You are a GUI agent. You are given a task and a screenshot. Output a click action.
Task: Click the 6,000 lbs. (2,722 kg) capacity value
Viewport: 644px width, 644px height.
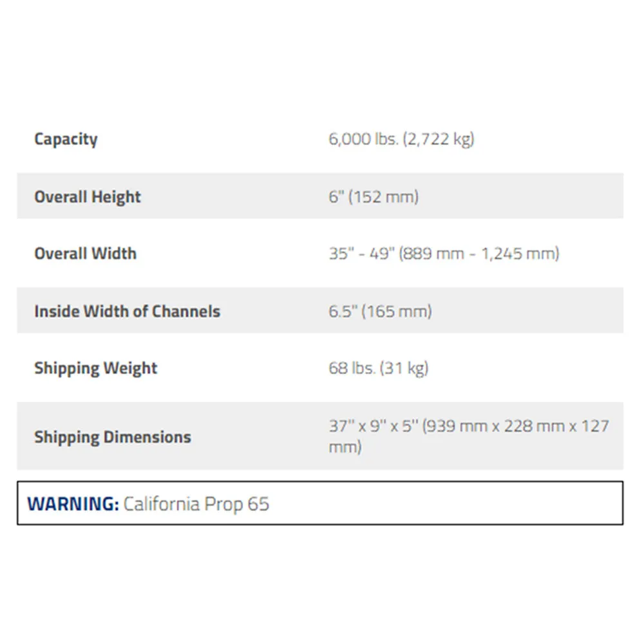pyautogui.click(x=401, y=139)
